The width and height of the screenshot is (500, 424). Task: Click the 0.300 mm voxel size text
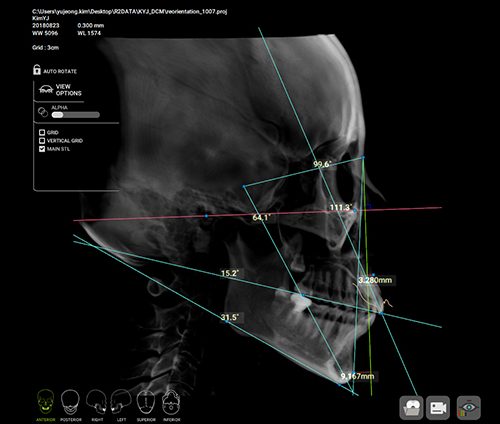[x=91, y=26]
